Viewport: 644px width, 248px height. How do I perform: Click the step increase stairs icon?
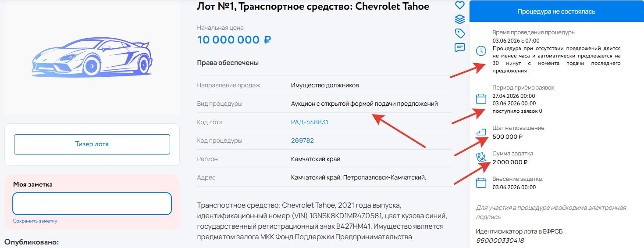[x=481, y=132]
